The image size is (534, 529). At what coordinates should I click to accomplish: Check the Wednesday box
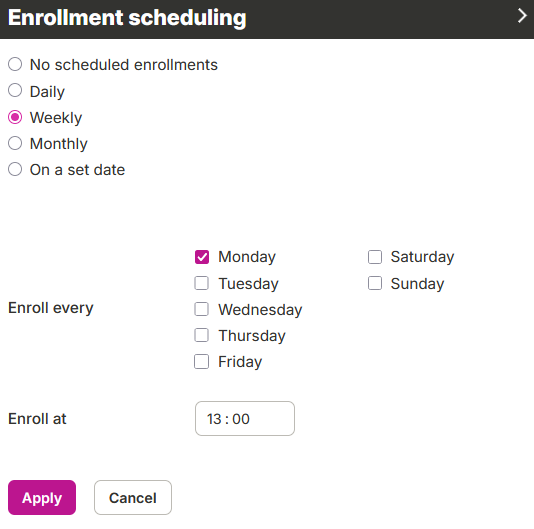click(x=202, y=309)
